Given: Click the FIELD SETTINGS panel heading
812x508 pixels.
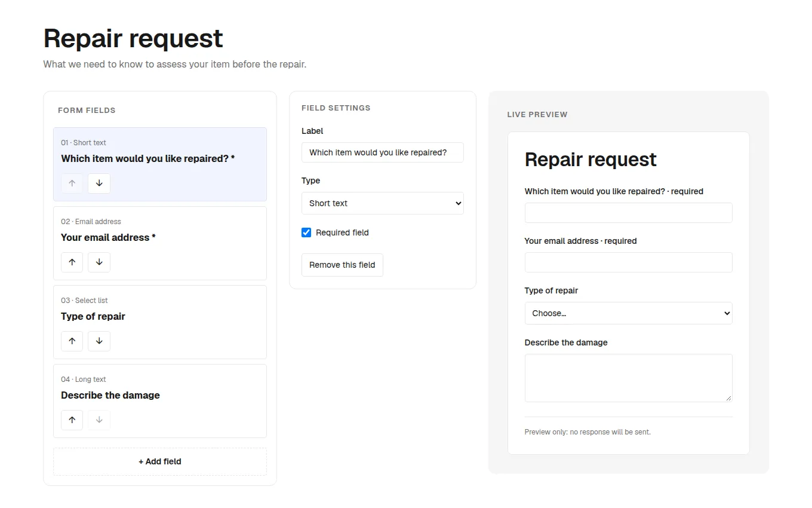Looking at the screenshot, I should click(336, 108).
